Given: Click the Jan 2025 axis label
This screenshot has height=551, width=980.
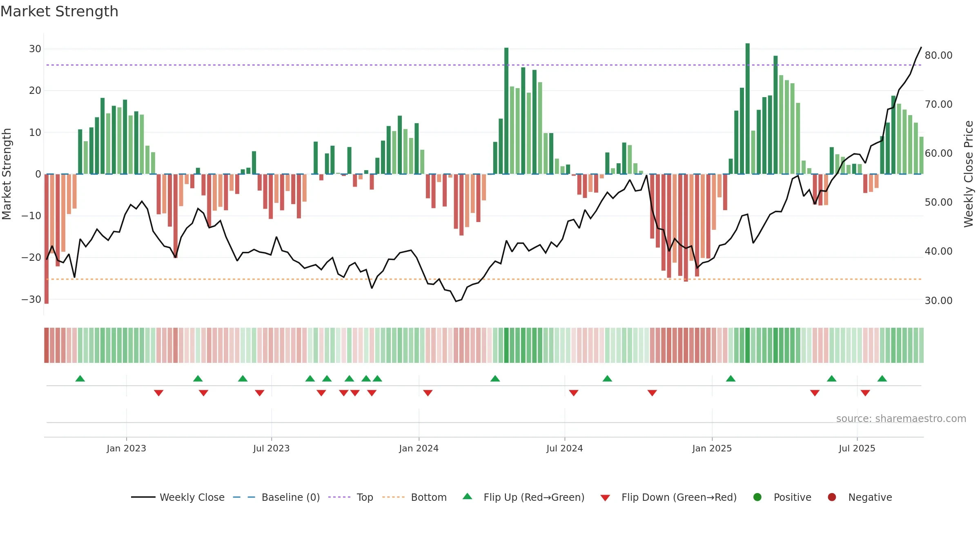Looking at the screenshot, I should (712, 448).
